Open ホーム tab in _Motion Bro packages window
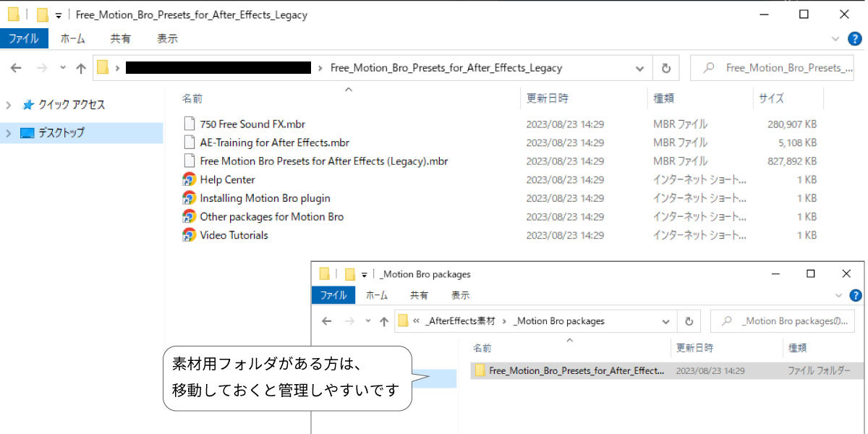Screen dimensions: 868x434 377,295
